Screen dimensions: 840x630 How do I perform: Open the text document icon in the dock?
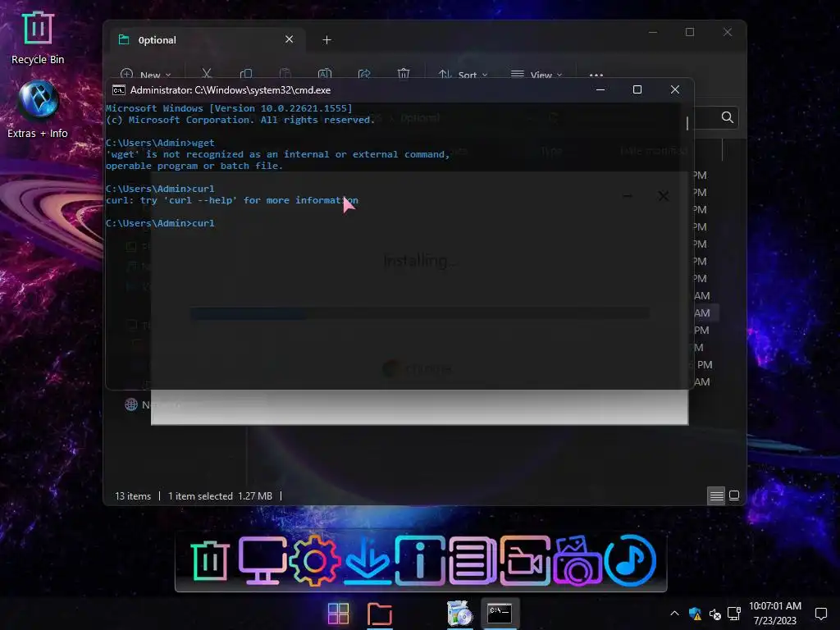[x=472, y=560]
